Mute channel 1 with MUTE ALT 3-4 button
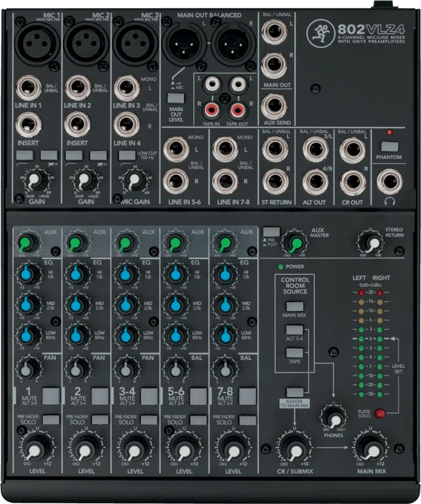Viewport: 421px width, 504px height. tap(51, 396)
